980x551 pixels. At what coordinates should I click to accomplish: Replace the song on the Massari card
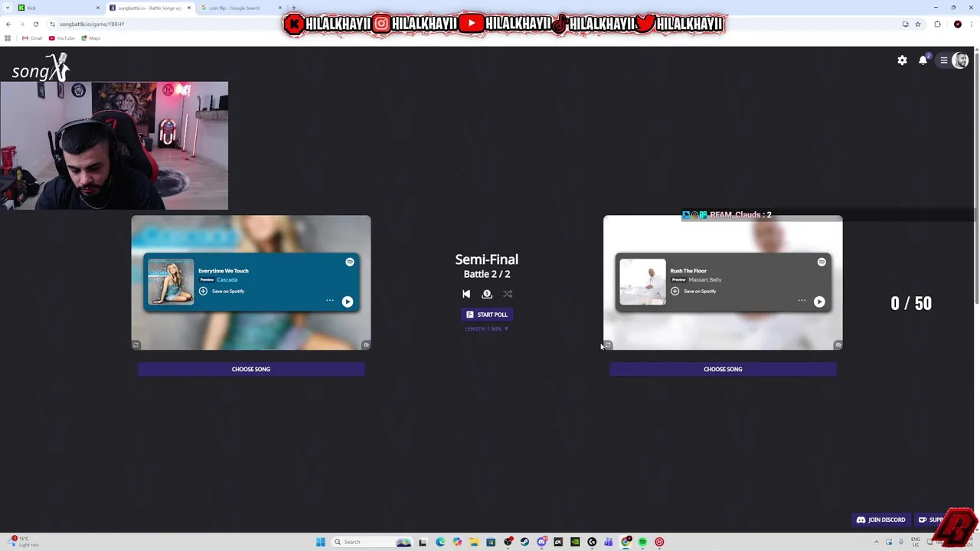[608, 345]
